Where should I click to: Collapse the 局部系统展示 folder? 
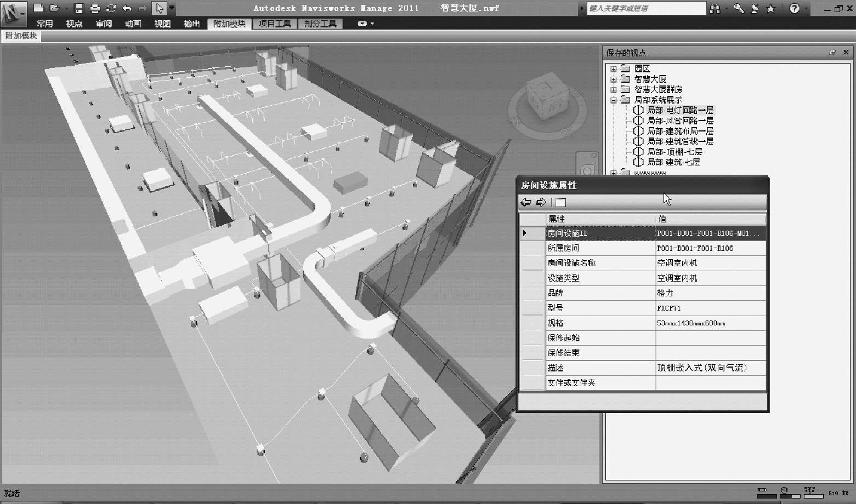click(613, 100)
